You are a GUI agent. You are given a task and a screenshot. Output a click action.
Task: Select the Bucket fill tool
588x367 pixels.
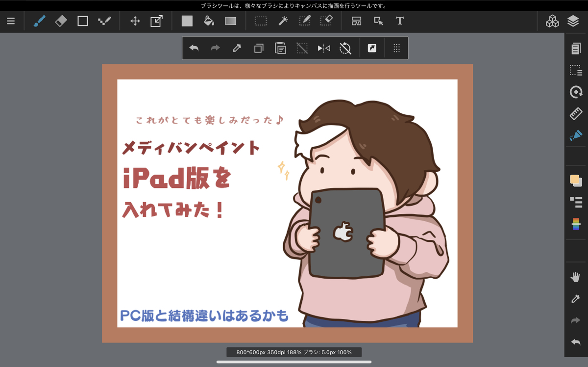(209, 21)
